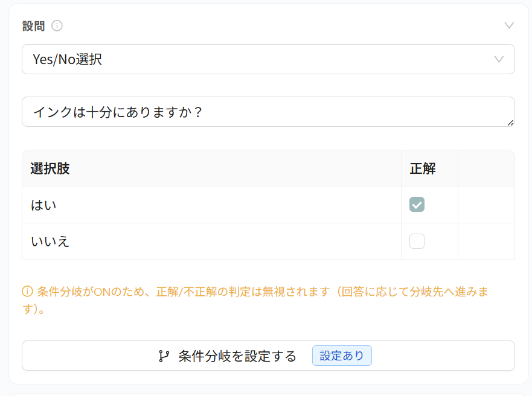The width and height of the screenshot is (532, 396).
Task: Click the blank cell right of はい checkbox
Action: pyautogui.click(x=486, y=205)
